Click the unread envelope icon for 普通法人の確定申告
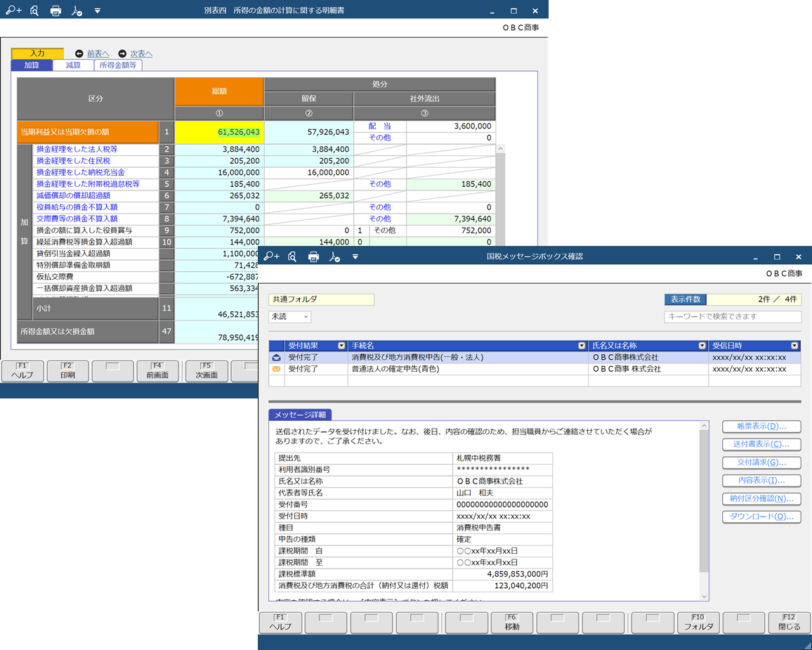 point(276,369)
